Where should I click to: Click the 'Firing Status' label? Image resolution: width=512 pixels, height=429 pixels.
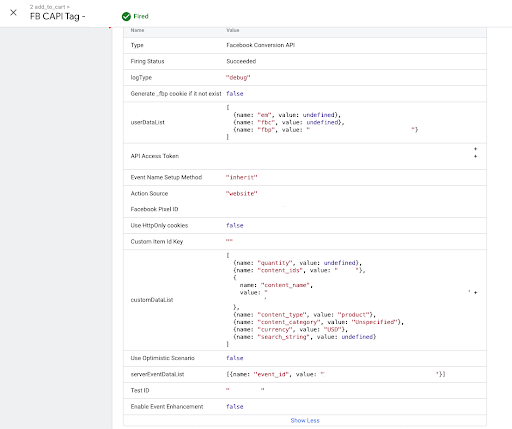point(147,61)
